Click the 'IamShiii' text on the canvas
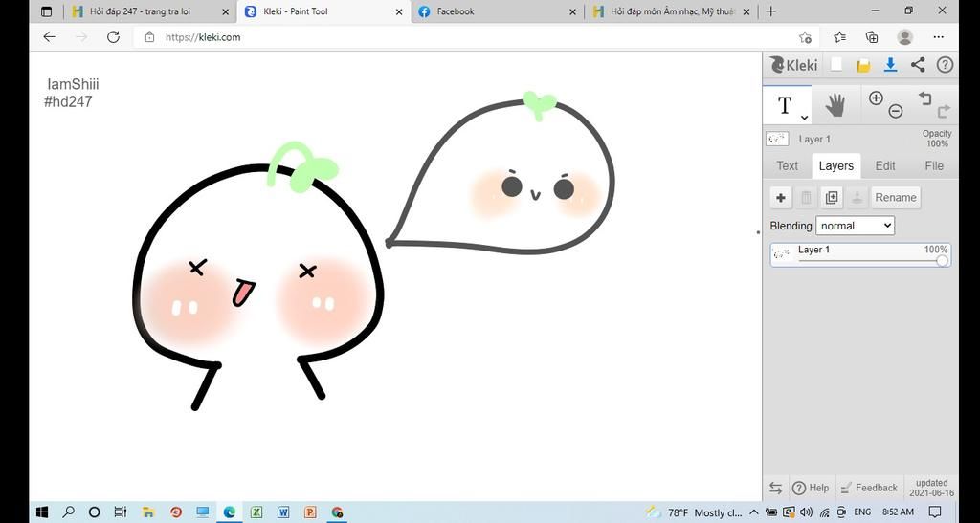 (73, 84)
